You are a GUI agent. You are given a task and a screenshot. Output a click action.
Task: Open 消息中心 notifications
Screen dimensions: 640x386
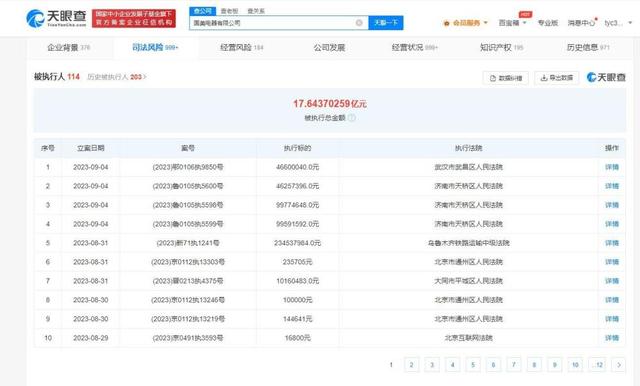click(581, 23)
